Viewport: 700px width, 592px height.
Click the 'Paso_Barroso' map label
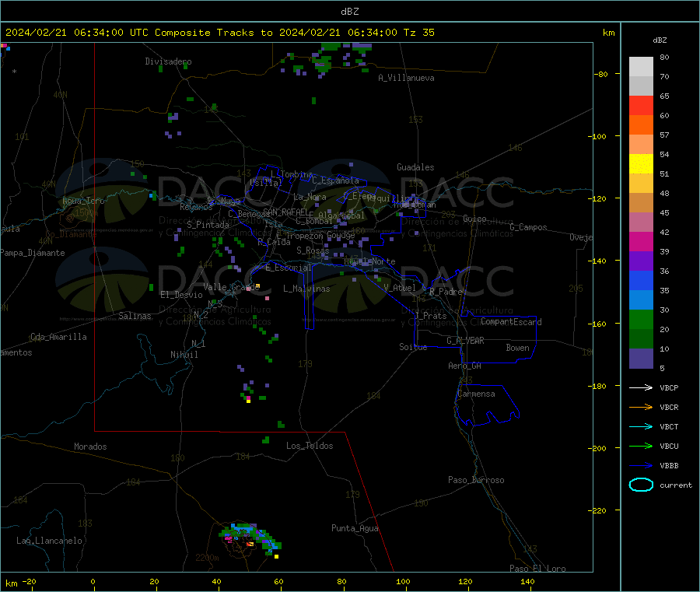pyautogui.click(x=476, y=480)
